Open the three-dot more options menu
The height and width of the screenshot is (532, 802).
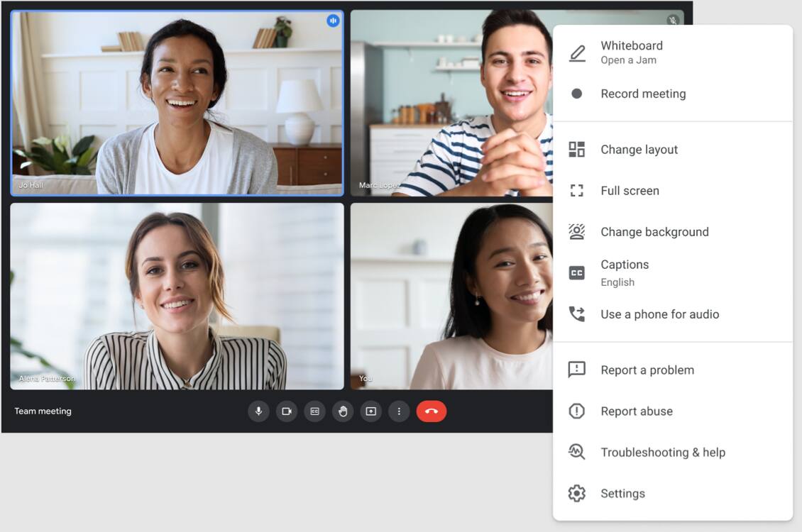click(x=398, y=411)
